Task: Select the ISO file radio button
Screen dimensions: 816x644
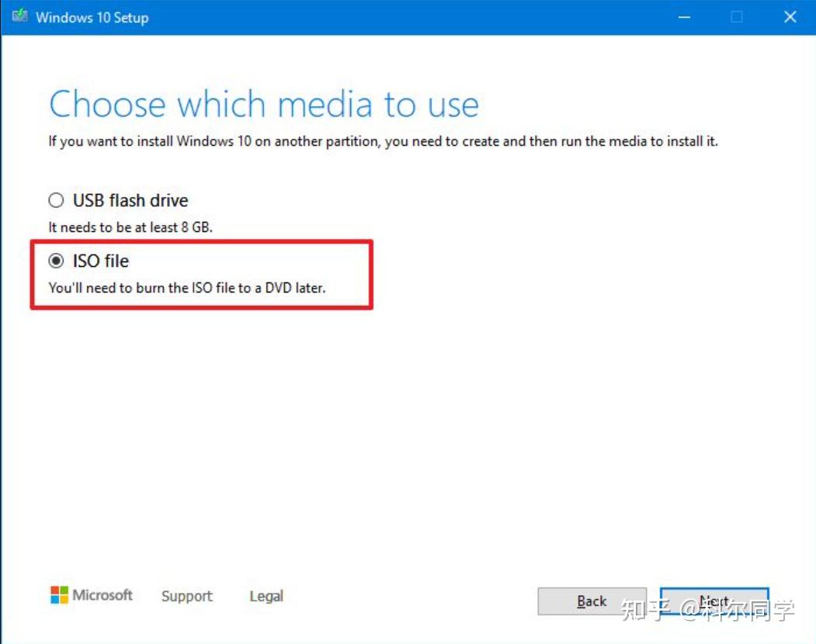Action: pyautogui.click(x=56, y=261)
